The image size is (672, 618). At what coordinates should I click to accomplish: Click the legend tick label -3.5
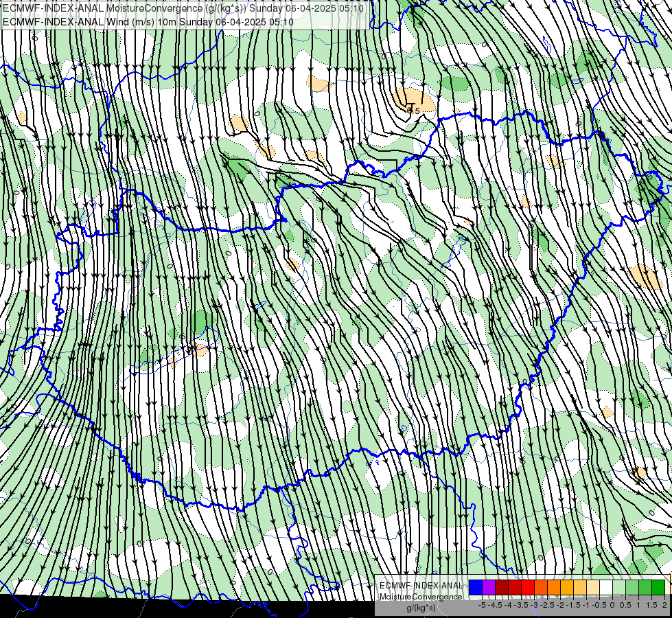click(x=521, y=605)
